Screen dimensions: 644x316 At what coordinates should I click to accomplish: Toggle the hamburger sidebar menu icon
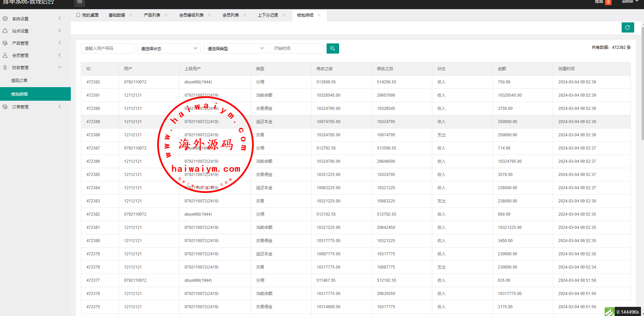click(x=80, y=2)
